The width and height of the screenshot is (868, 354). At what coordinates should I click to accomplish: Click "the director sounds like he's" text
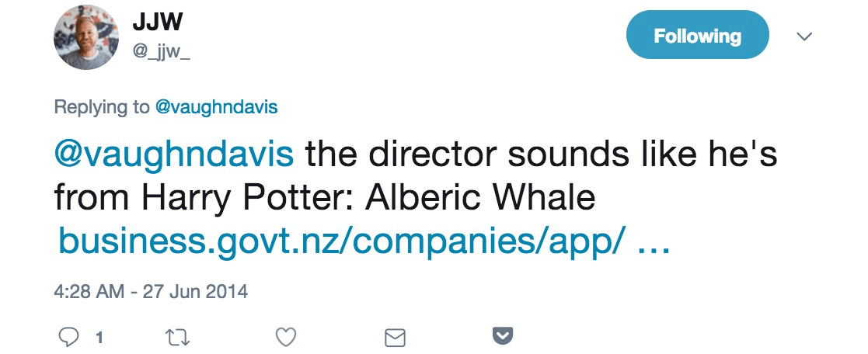coord(542,154)
